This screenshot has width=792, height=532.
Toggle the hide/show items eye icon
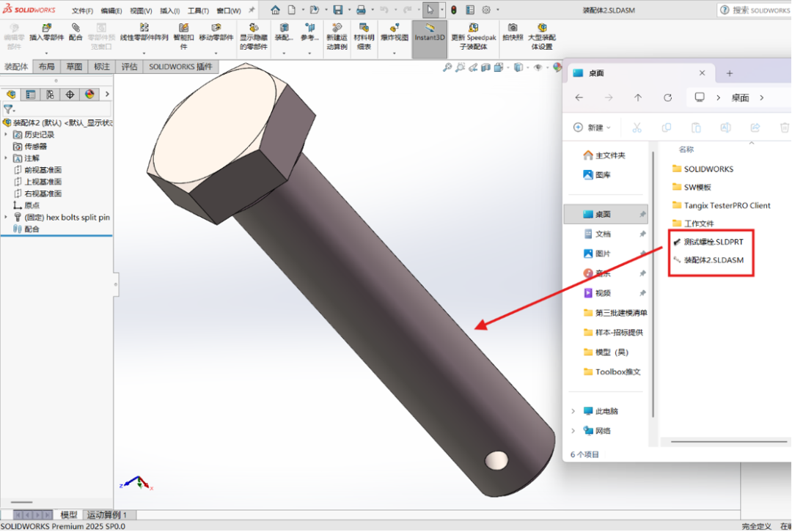[x=538, y=67]
